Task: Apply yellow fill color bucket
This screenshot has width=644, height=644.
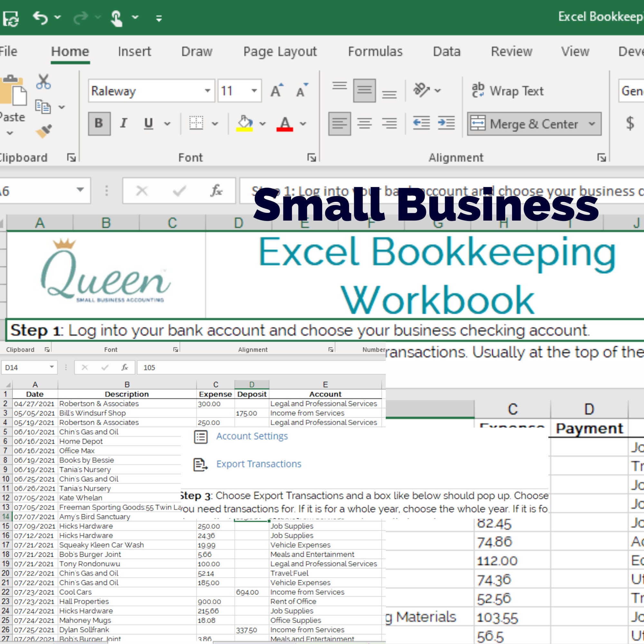Action: 245,124
